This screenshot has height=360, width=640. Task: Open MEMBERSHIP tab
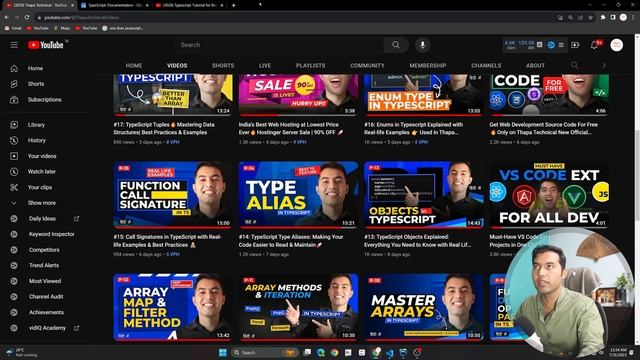428,65
